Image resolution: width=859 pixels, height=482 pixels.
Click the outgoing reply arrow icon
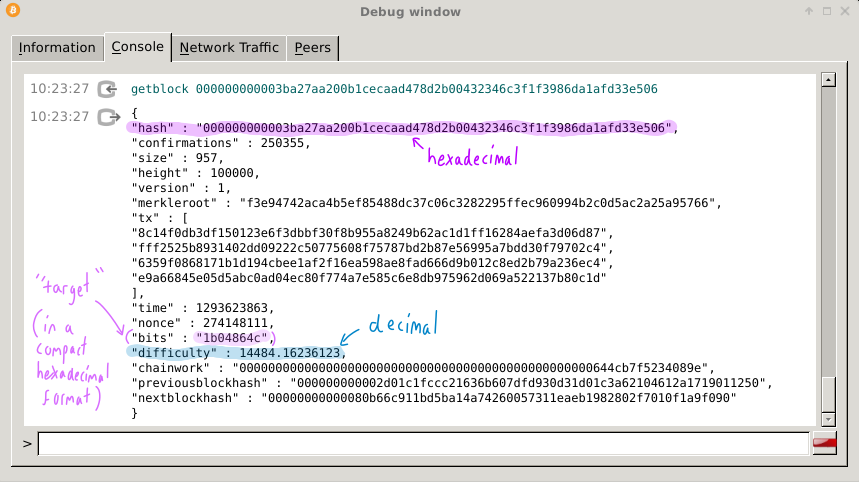point(108,117)
